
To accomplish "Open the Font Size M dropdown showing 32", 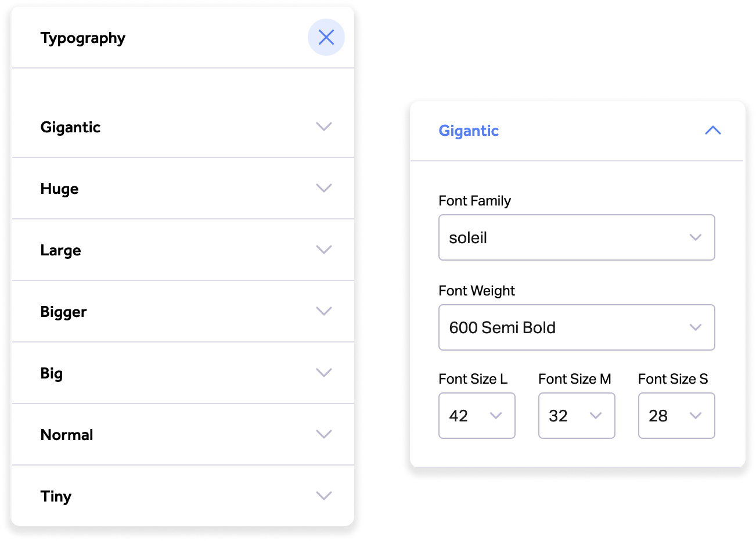I will (577, 416).
